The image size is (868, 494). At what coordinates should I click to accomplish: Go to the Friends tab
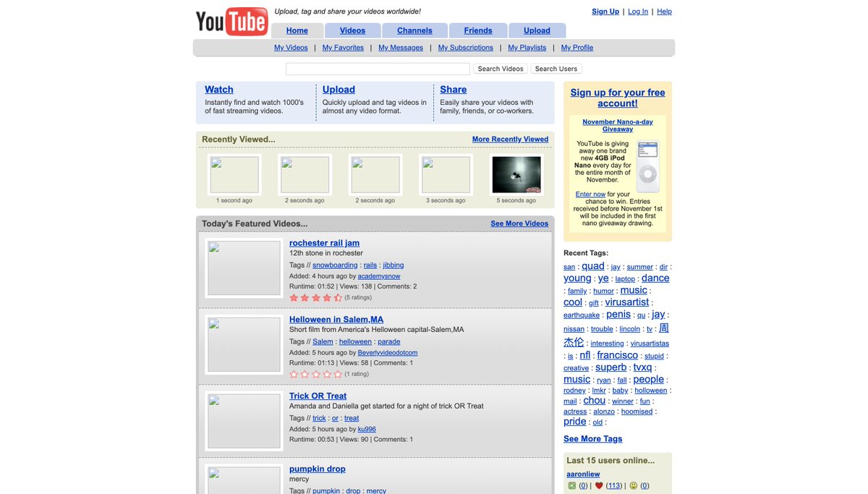(478, 30)
